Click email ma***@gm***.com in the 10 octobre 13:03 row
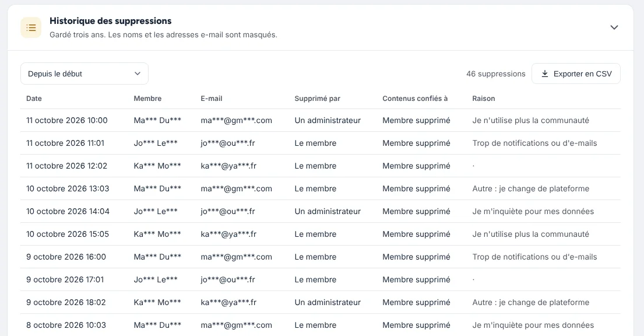Image resolution: width=644 pixels, height=336 pixels. point(236,189)
